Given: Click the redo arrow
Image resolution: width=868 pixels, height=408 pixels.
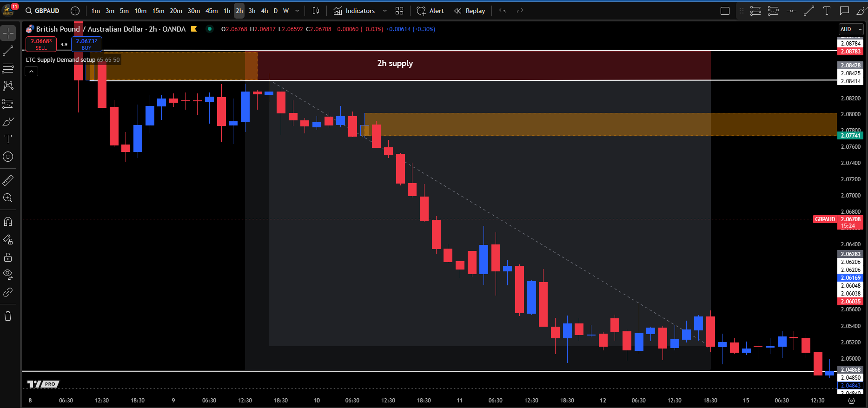Looking at the screenshot, I should click(x=520, y=11).
